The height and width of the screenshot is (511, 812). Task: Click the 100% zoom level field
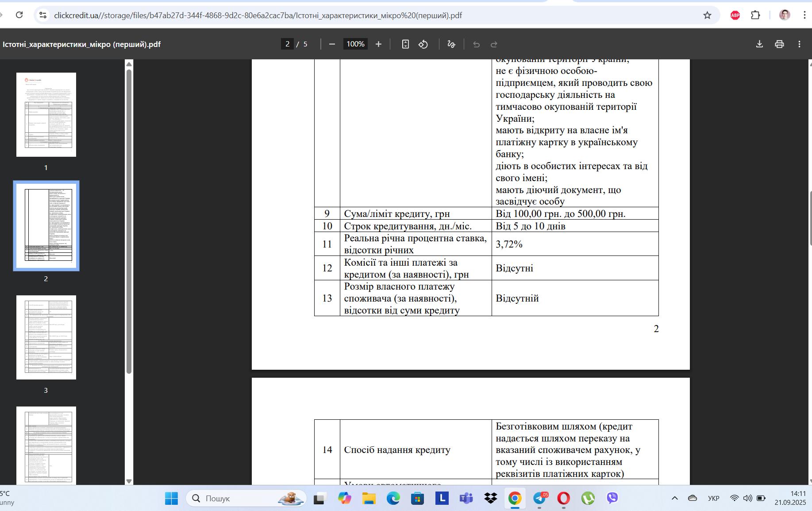[x=355, y=44]
